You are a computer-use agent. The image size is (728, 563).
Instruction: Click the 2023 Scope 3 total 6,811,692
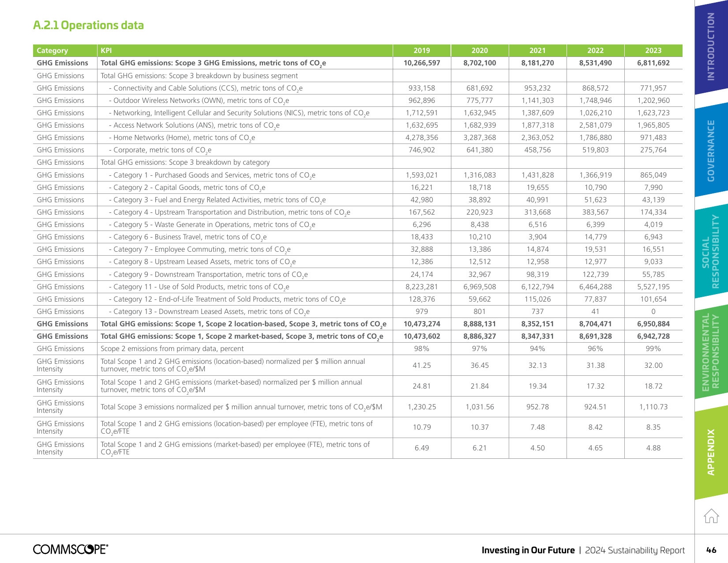coord(653,63)
